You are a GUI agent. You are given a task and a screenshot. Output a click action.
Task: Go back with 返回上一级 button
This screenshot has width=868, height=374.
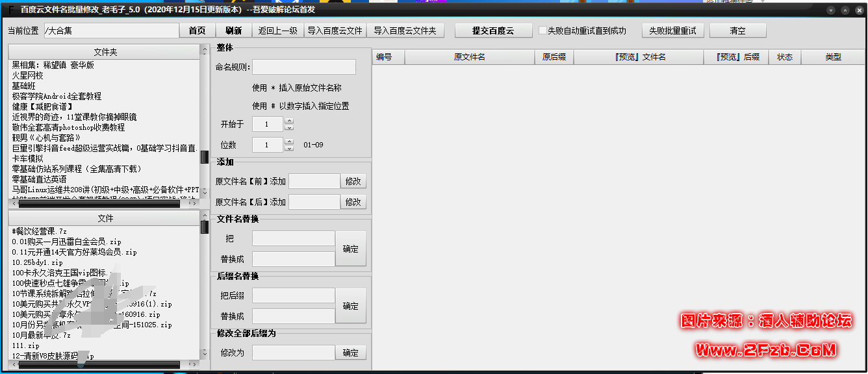pos(277,31)
